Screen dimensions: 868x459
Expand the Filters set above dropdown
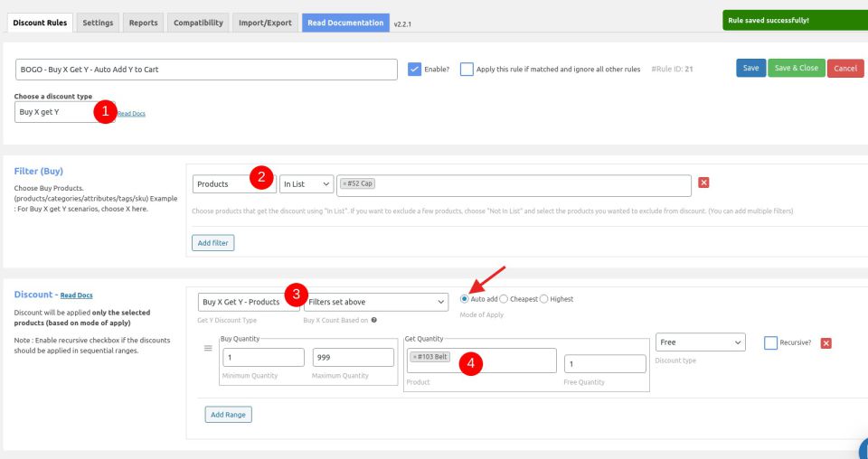376,302
